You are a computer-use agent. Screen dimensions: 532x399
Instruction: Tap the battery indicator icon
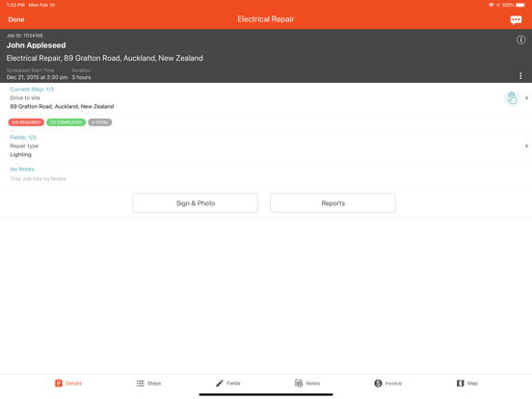pyautogui.click(x=520, y=5)
